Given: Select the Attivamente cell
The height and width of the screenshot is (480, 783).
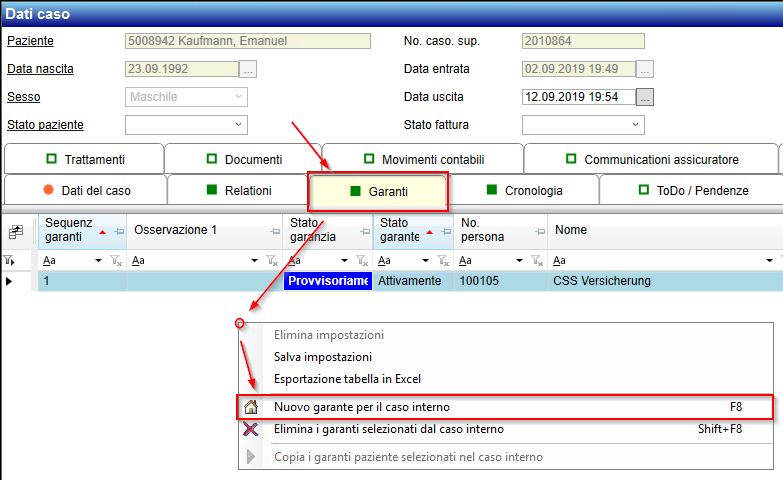Looking at the screenshot, I should 413,281.
